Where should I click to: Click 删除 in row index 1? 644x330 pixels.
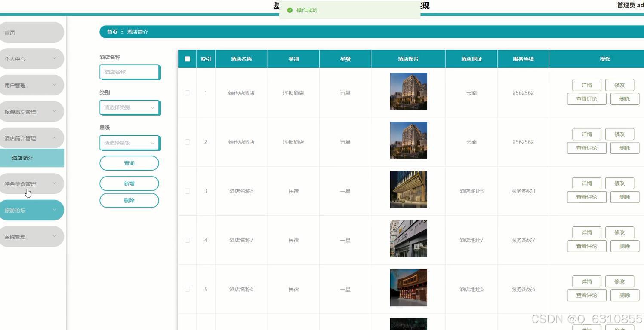pyautogui.click(x=625, y=99)
